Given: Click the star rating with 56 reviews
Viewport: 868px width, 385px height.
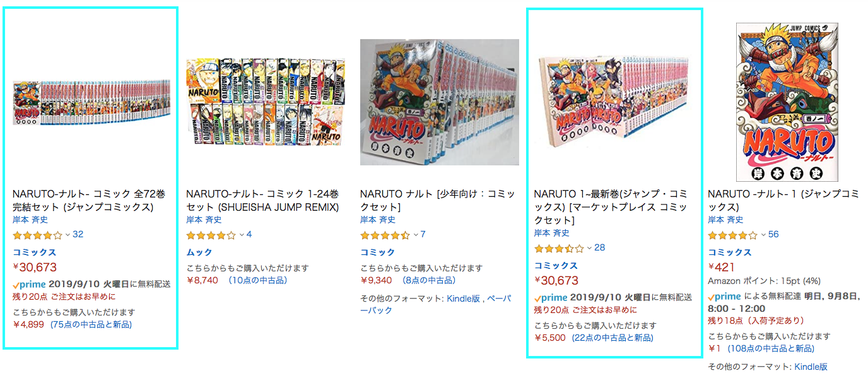Looking at the screenshot, I should coord(732,235).
